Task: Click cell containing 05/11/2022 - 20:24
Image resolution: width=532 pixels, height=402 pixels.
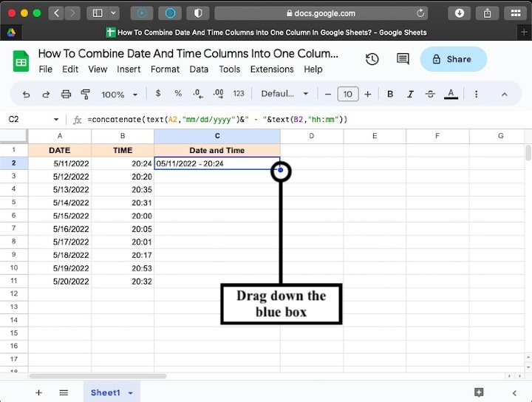Action: (x=217, y=163)
